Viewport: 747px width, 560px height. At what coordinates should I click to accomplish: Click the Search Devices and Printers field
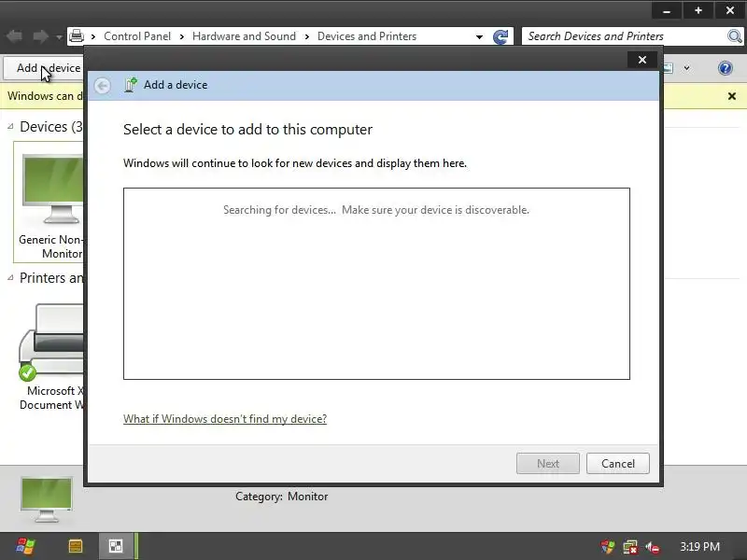624,36
